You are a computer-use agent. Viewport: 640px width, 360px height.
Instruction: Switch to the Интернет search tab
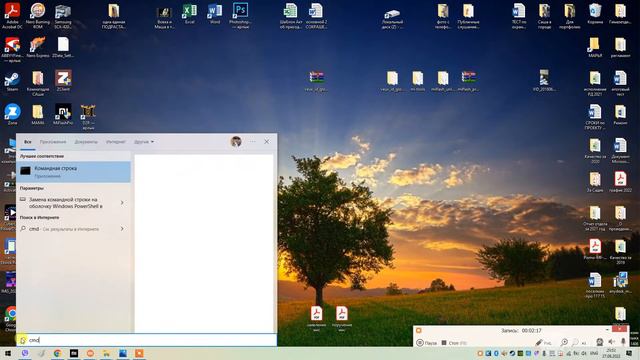pyautogui.click(x=116, y=142)
